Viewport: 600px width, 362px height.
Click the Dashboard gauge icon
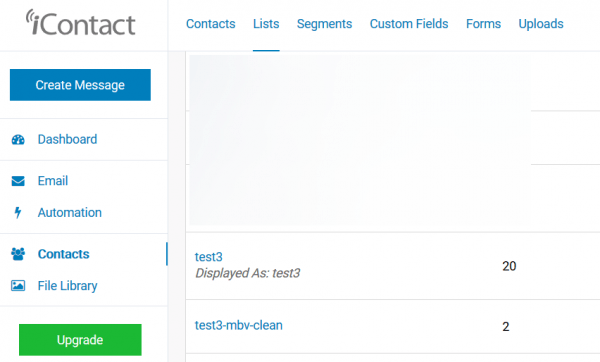[x=18, y=140]
